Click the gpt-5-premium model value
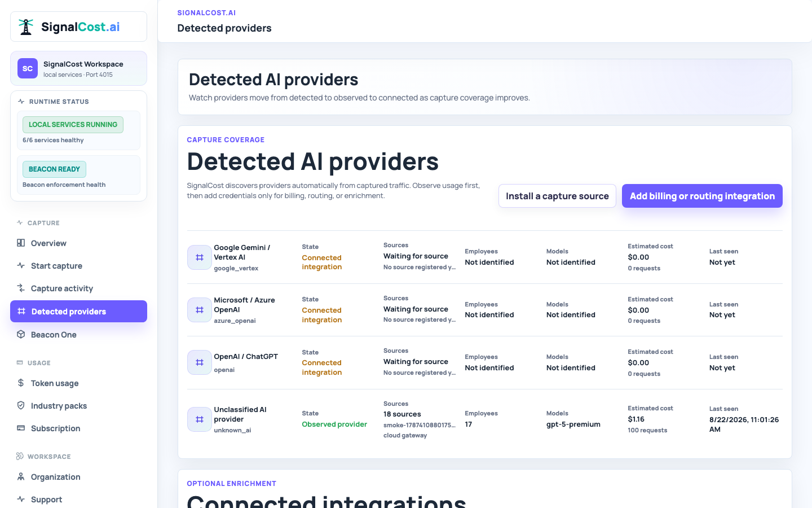The image size is (812, 508). tap(573, 424)
